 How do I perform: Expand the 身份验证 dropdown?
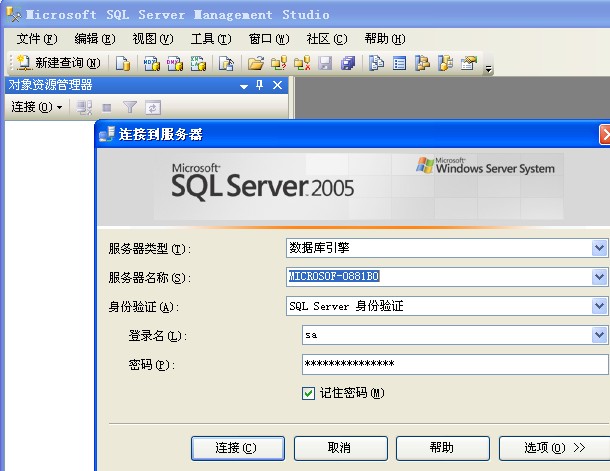599,306
